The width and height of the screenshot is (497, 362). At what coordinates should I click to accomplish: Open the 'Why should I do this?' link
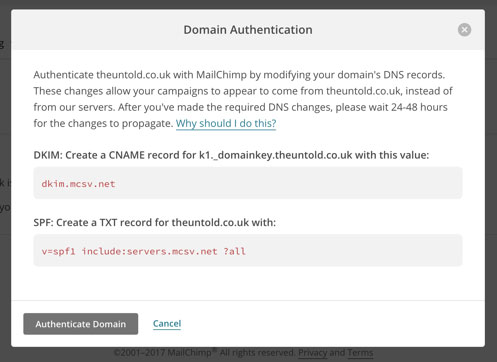coord(226,123)
